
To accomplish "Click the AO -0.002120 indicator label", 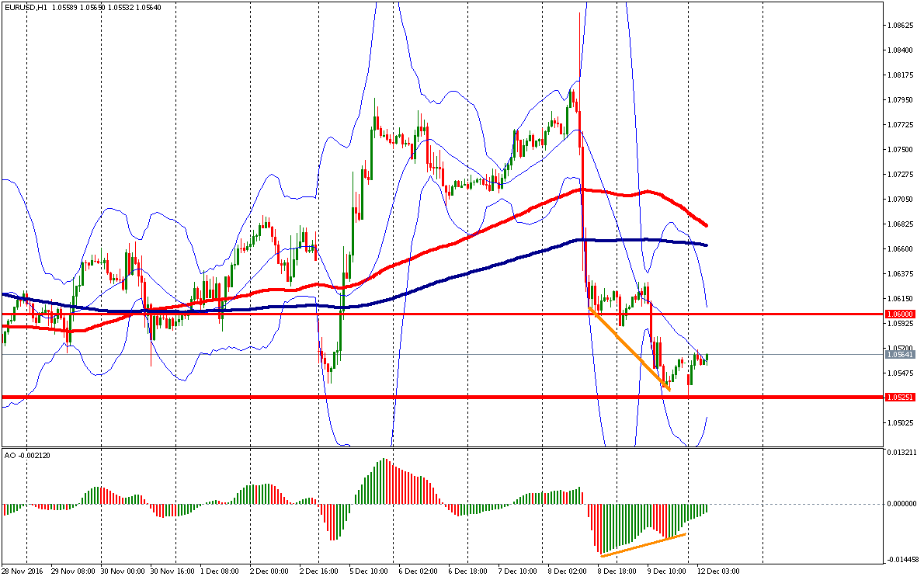I will 27,455.
